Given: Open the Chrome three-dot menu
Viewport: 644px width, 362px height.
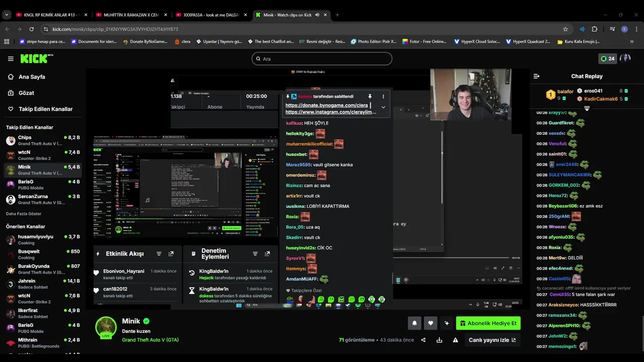Looking at the screenshot, I should pos(637,29).
